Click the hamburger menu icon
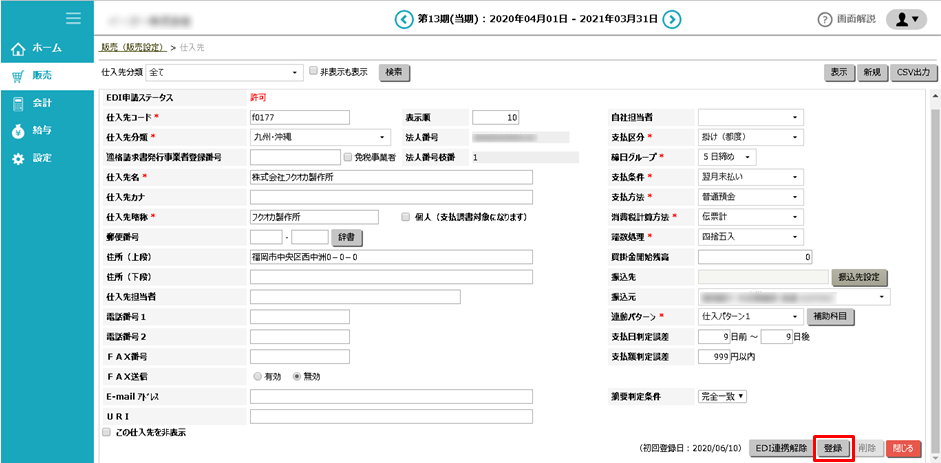This screenshot has width=941, height=463. pyautogui.click(x=73, y=18)
